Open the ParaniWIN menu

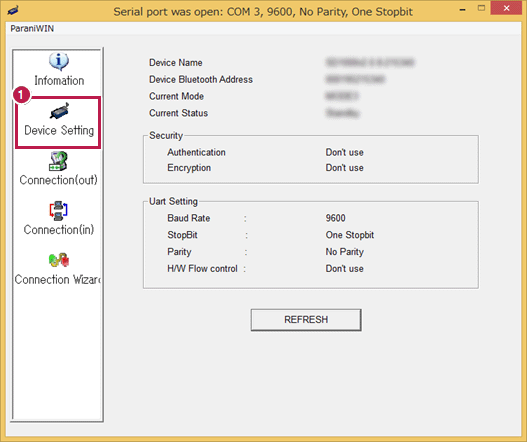click(32, 29)
